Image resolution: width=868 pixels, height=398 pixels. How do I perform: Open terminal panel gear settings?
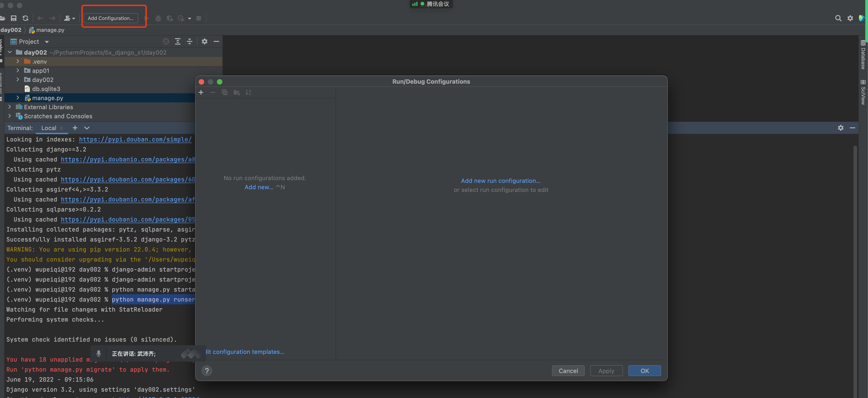pos(840,128)
